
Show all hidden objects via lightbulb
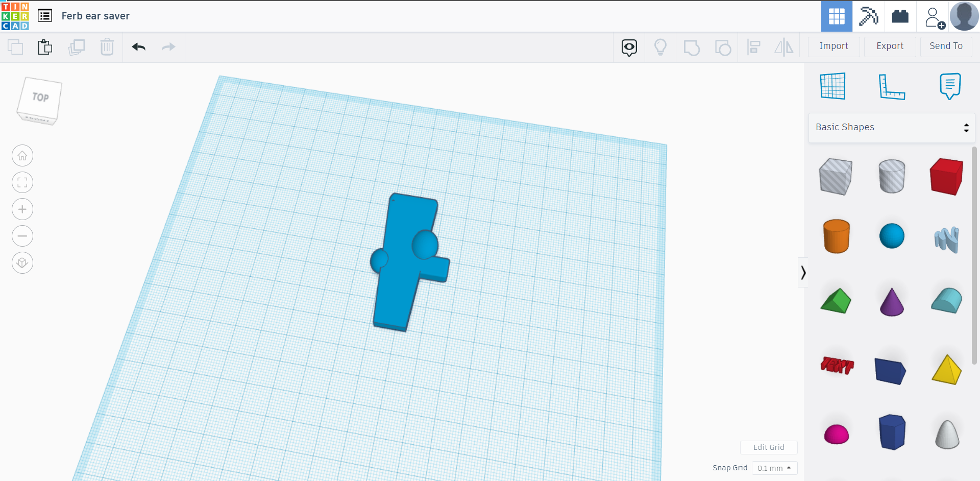click(x=660, y=47)
